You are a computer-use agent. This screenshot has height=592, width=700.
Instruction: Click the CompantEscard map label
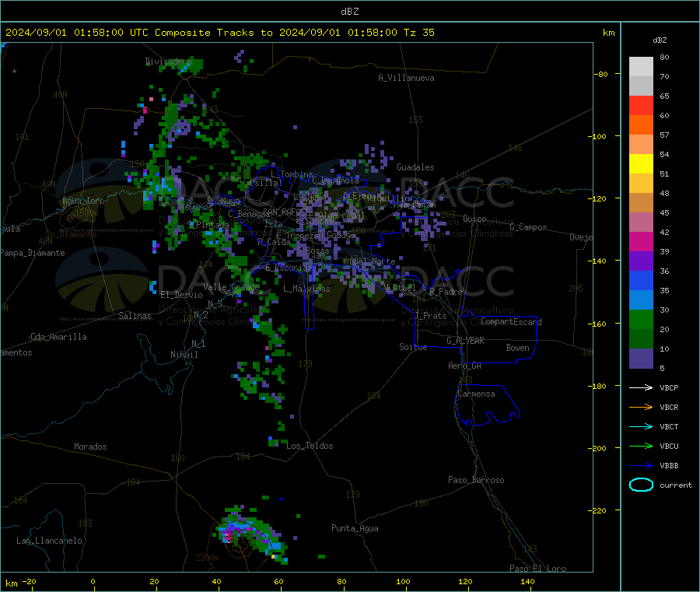pos(511,322)
